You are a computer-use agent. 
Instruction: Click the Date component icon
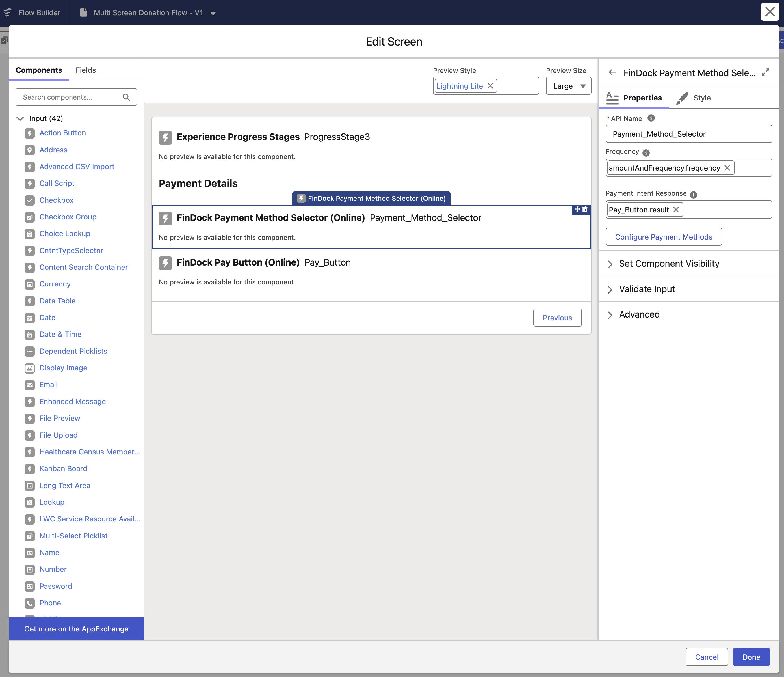(29, 318)
